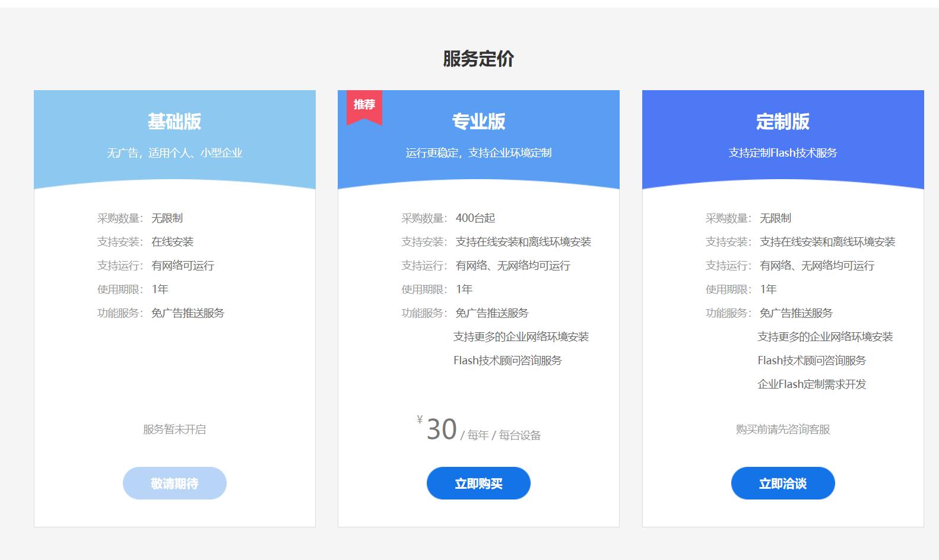Click the 服务定价 page heading
The height and width of the screenshot is (560, 939).
[x=478, y=59]
